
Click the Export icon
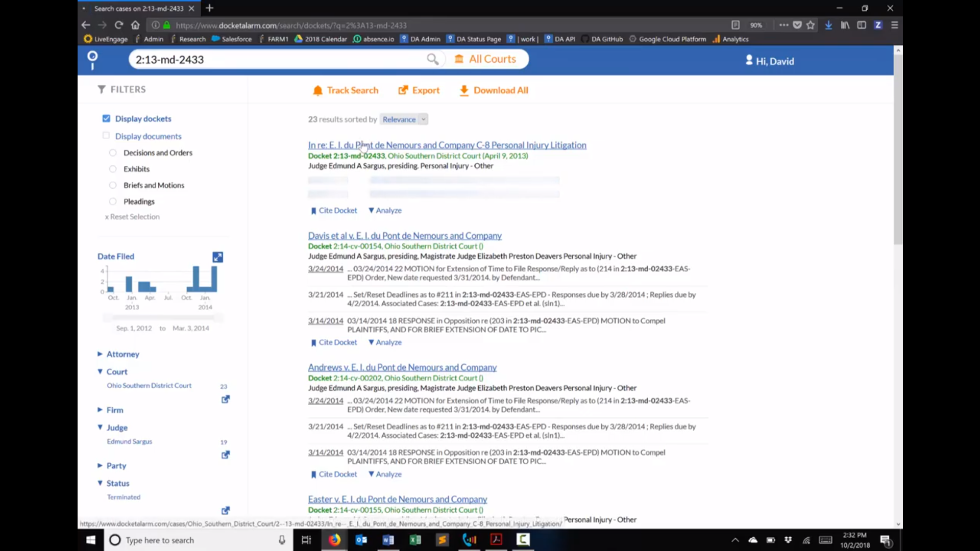coord(403,90)
